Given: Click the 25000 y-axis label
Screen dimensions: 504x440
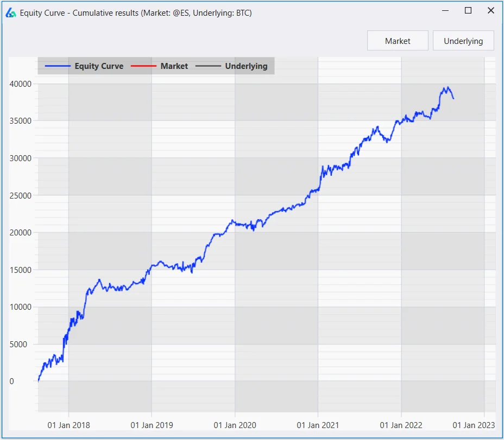Looking at the screenshot, I should [21, 196].
